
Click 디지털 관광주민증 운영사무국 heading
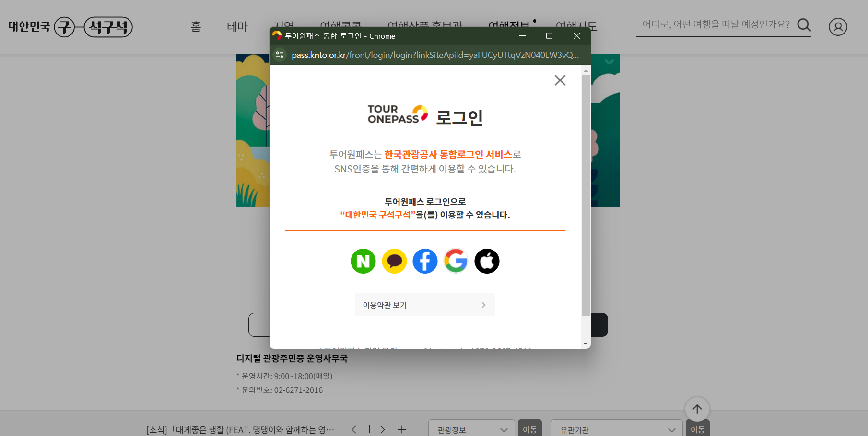(x=292, y=358)
